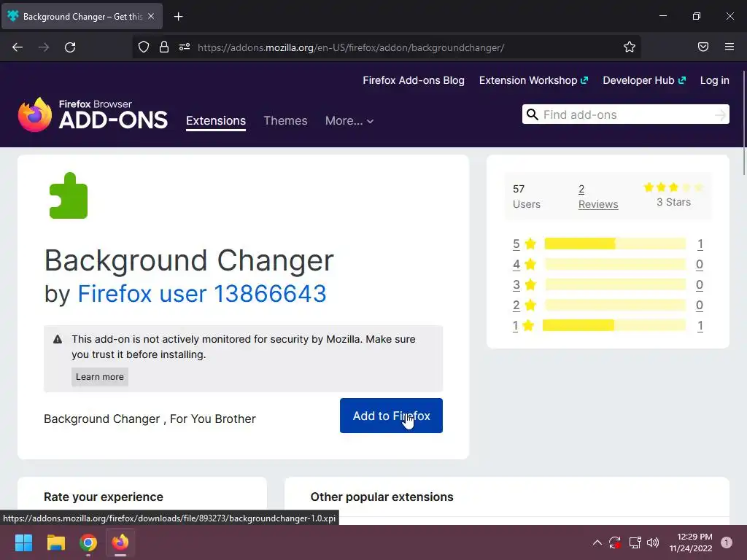Click the Add to Firefox button
The height and width of the screenshot is (560, 747).
click(391, 416)
